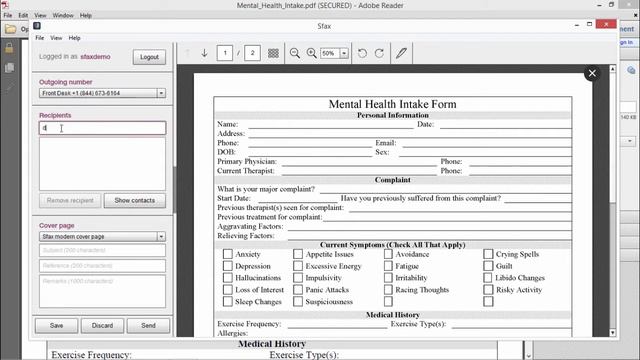Check the Hallucinations checkbox
The width and height of the screenshot is (640, 360).
228,278
